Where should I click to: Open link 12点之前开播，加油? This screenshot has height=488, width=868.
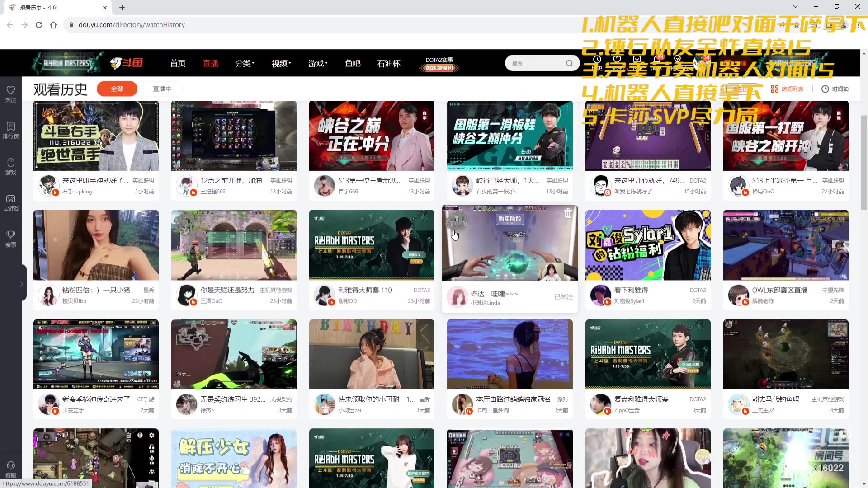coord(231,180)
